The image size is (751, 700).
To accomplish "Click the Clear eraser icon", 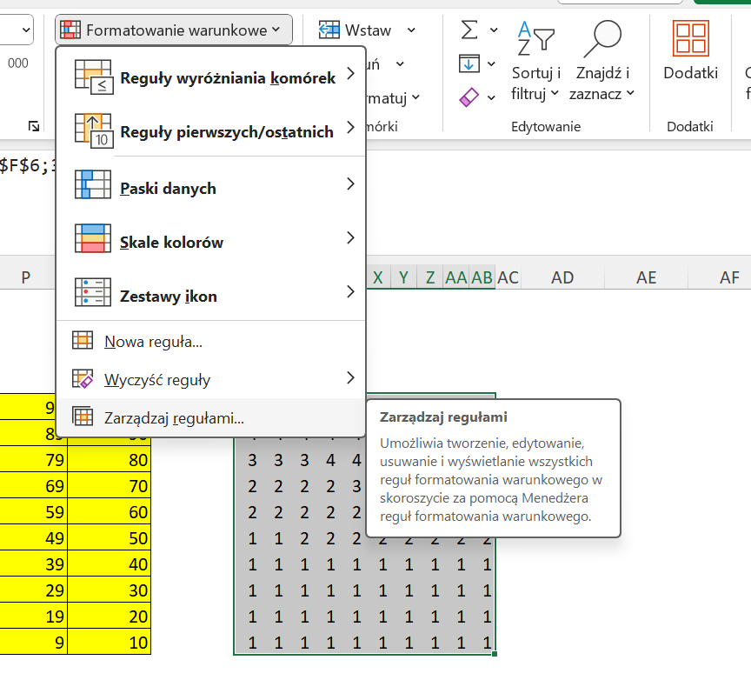I will [469, 97].
